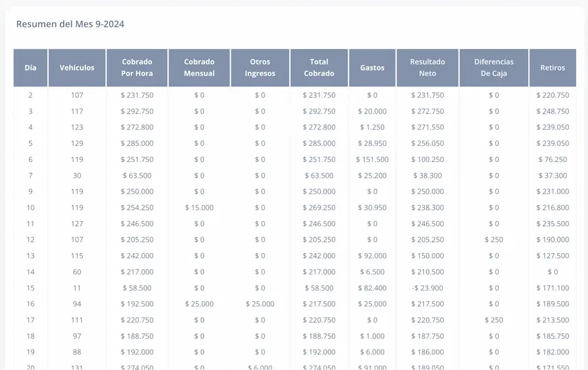Image resolution: width=588 pixels, height=370 pixels.
Task: Select the $ 76.250 Retiros cell
Action: coord(553,160)
